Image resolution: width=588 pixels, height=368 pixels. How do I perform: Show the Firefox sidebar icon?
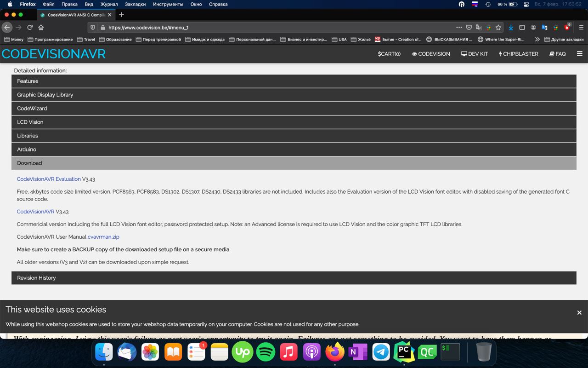[x=522, y=28]
